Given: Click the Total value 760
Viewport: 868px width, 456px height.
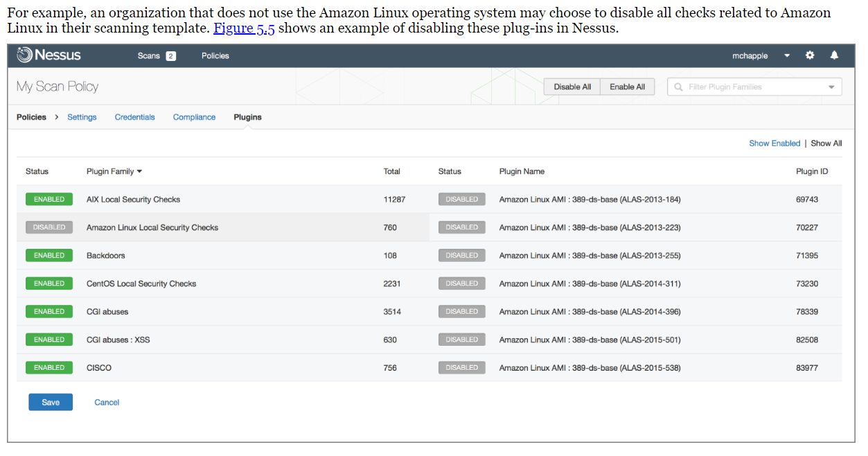Looking at the screenshot, I should 390,227.
